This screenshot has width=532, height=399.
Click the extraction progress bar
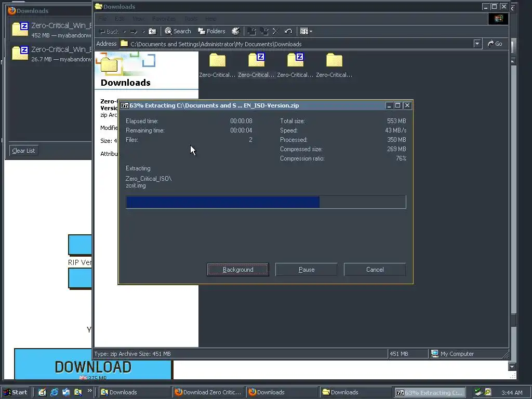(x=265, y=202)
